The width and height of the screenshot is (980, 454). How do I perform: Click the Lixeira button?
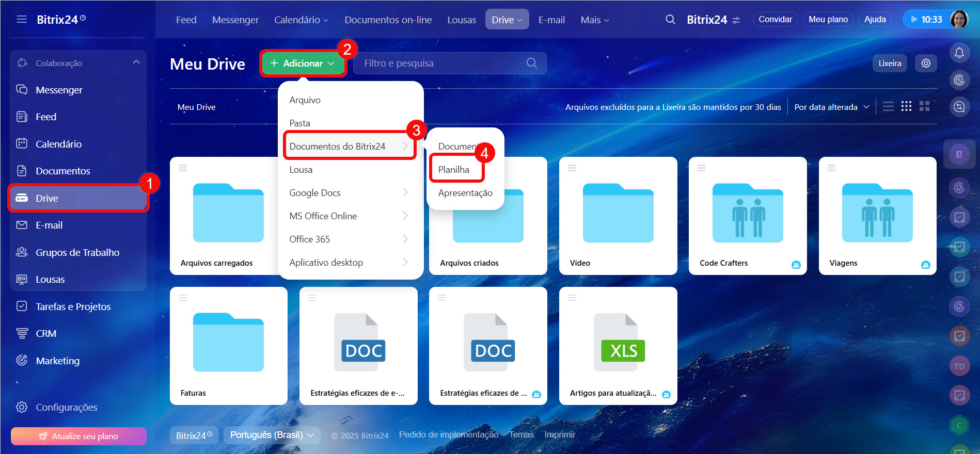coord(890,63)
